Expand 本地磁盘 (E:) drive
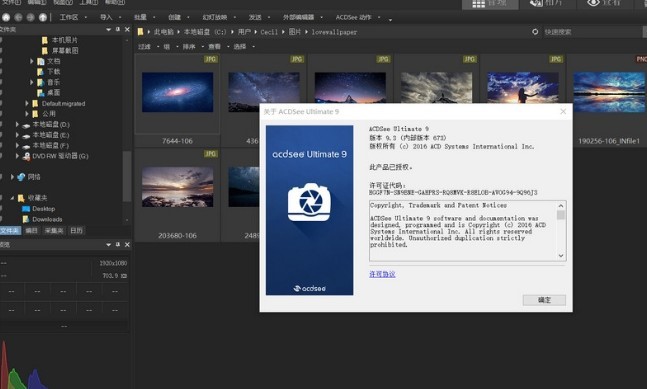 17,135
